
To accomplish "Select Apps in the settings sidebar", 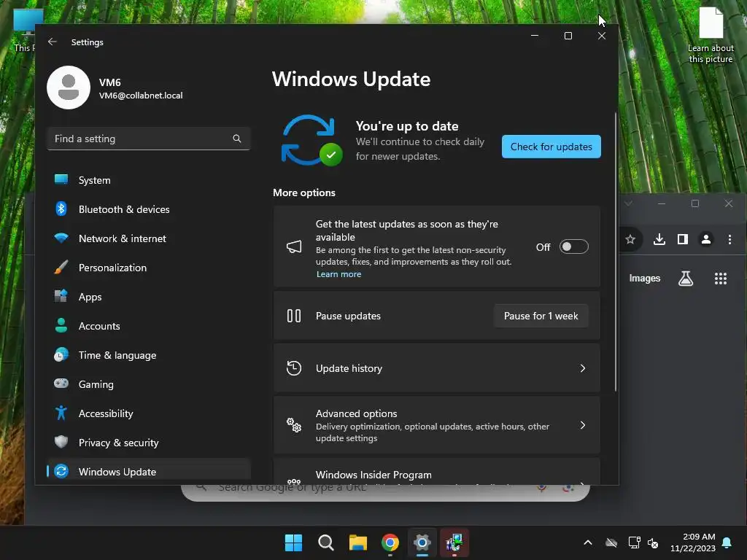I will point(149,297).
